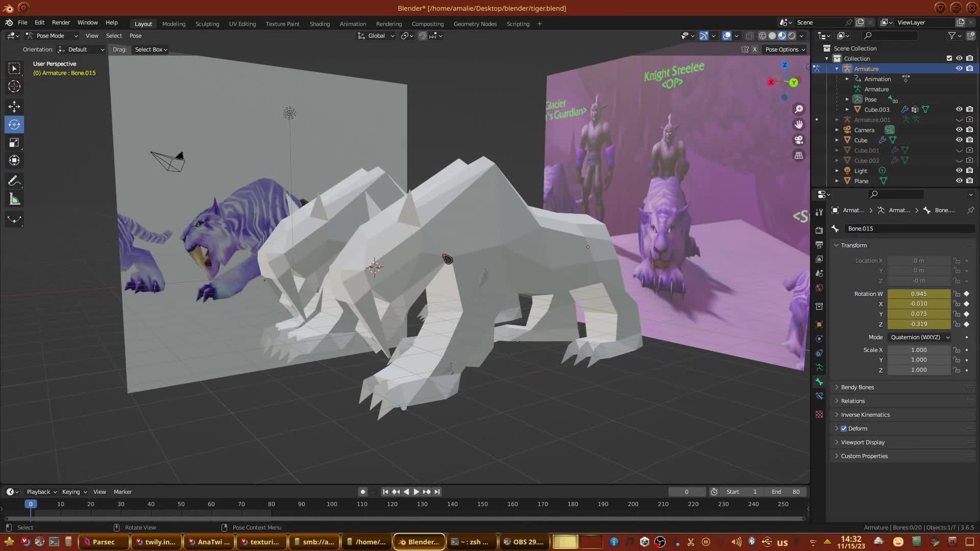Open the Bone Constraints properties tab

tap(819, 396)
